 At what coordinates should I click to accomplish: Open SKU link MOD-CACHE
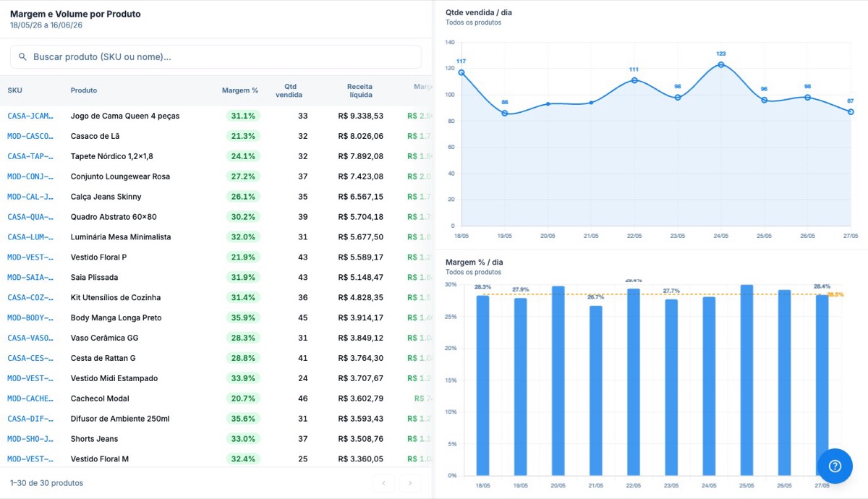[x=30, y=398]
